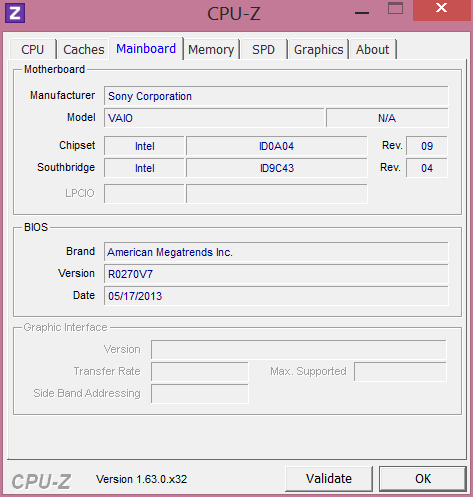The image size is (473, 497).
Task: Click the chipset revision 09 value
Action: pyautogui.click(x=427, y=146)
